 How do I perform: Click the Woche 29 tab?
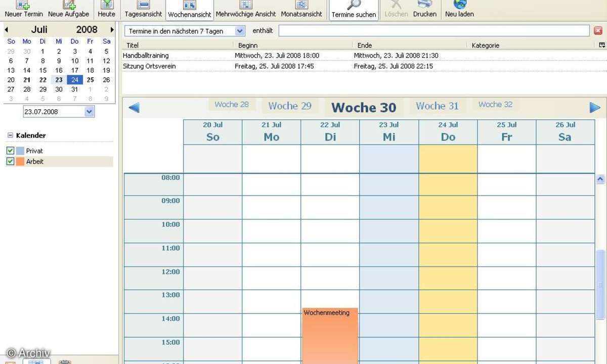(x=290, y=106)
